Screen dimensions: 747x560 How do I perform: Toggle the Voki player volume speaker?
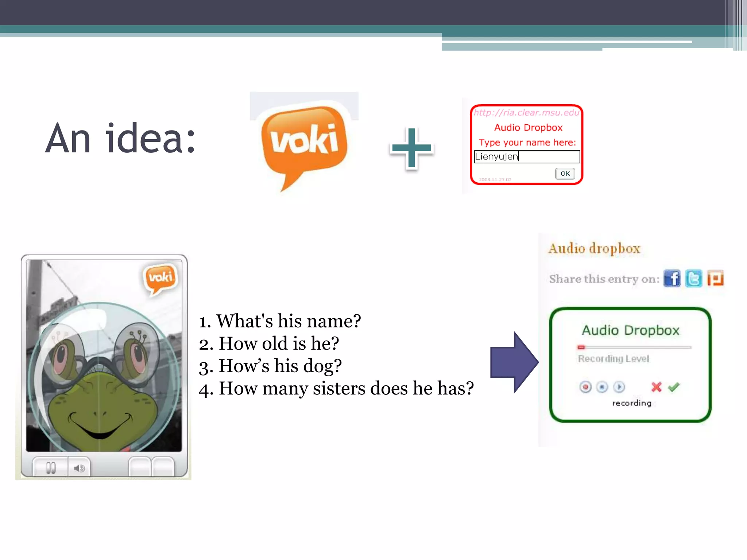click(x=79, y=468)
